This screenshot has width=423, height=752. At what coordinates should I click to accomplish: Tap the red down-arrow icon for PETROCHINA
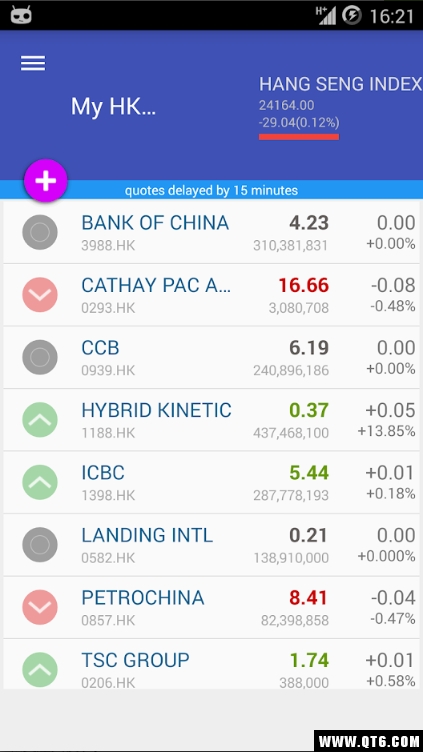pyautogui.click(x=40, y=607)
